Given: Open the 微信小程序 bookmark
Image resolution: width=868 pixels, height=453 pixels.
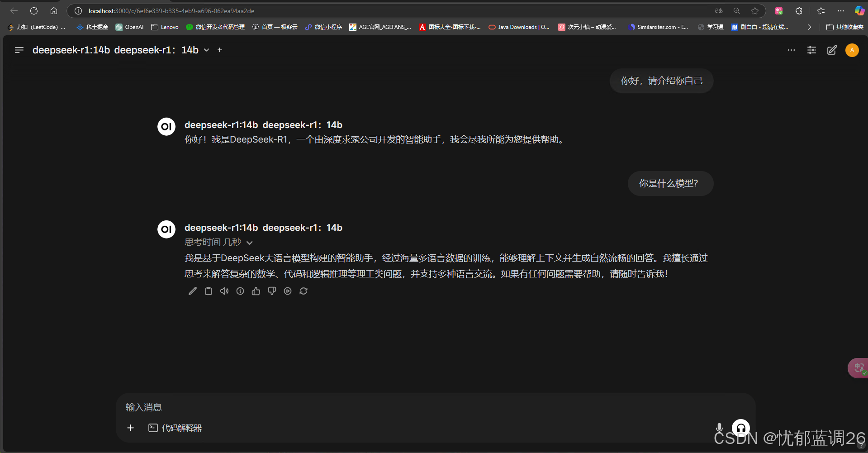Looking at the screenshot, I should [323, 27].
